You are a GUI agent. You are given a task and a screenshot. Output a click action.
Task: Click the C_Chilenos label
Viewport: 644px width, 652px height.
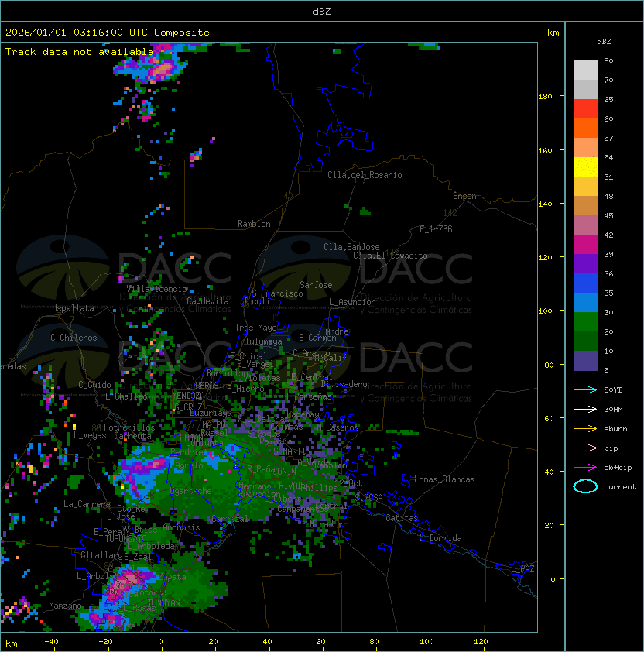click(x=74, y=338)
